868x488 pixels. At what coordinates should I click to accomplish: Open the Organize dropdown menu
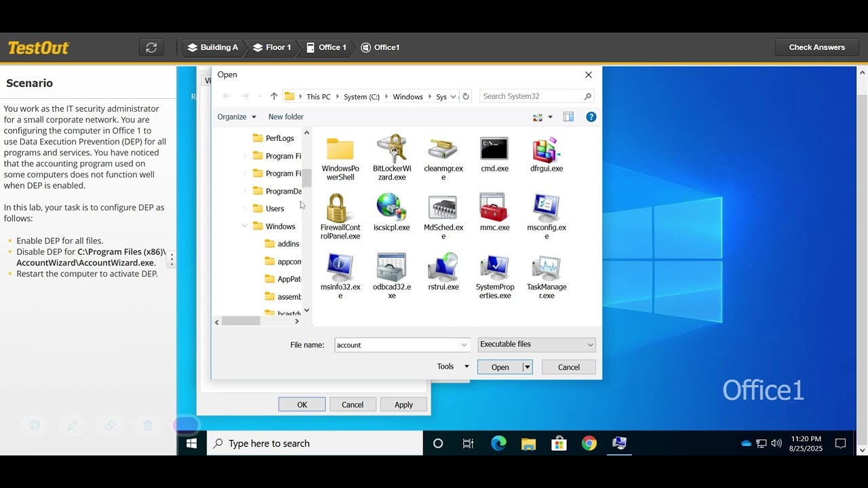click(x=237, y=117)
